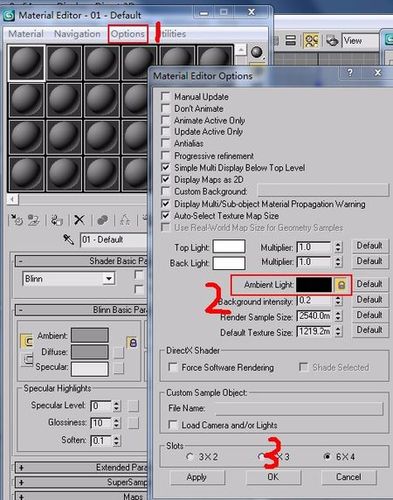The image size is (393, 500).
Task: Click the Sample Type sphere icon
Action: coord(257,52)
